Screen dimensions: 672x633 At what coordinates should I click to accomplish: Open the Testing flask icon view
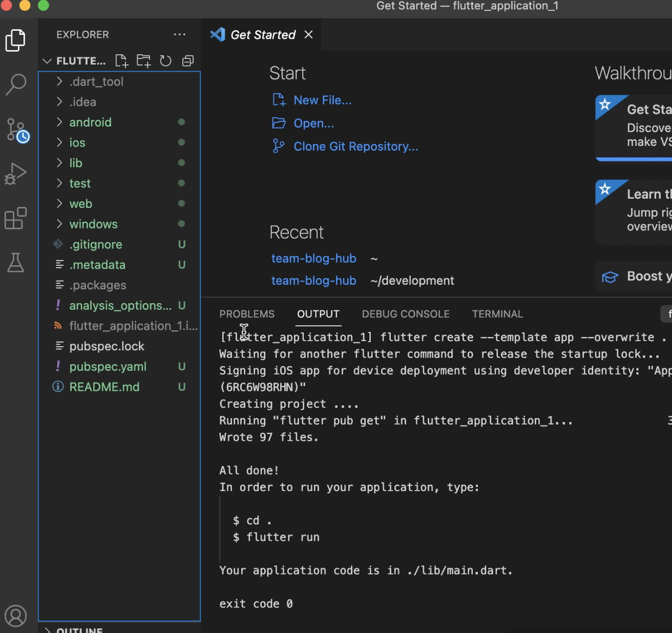click(x=16, y=263)
